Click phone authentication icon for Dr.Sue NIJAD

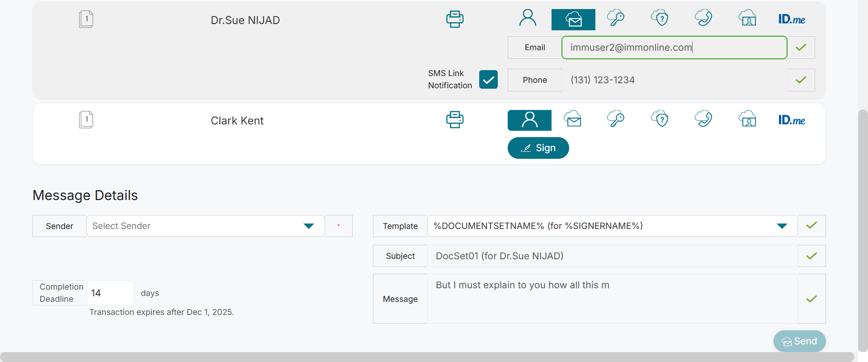[x=703, y=19]
